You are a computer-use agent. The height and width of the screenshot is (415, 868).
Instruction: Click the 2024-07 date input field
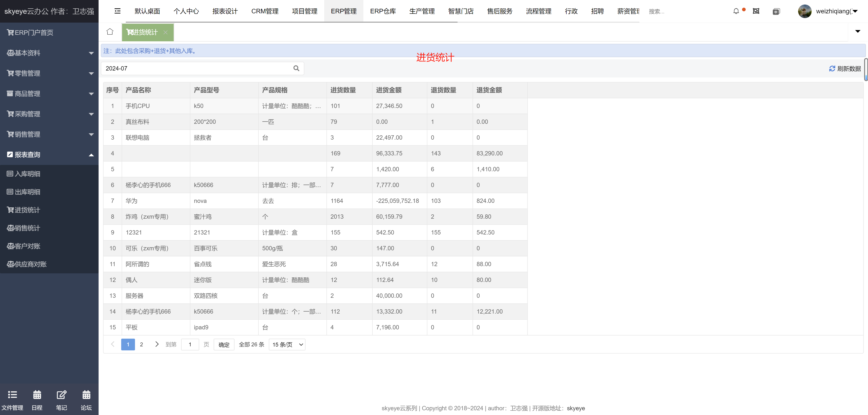pos(195,68)
